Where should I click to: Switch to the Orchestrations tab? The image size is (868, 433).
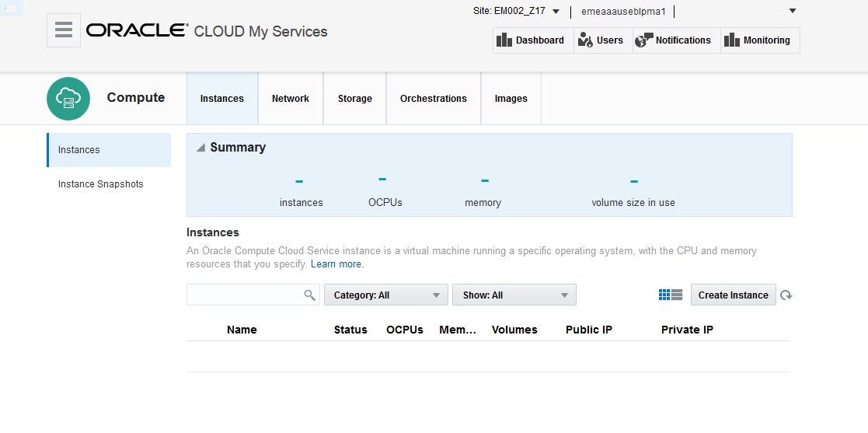434,99
